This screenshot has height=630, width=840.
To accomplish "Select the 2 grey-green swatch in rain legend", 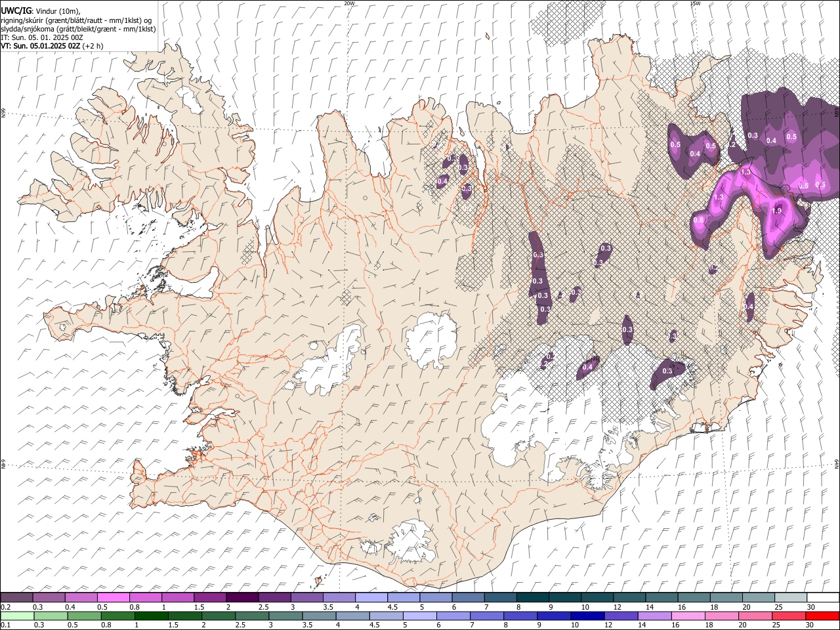I will tap(219, 616).
